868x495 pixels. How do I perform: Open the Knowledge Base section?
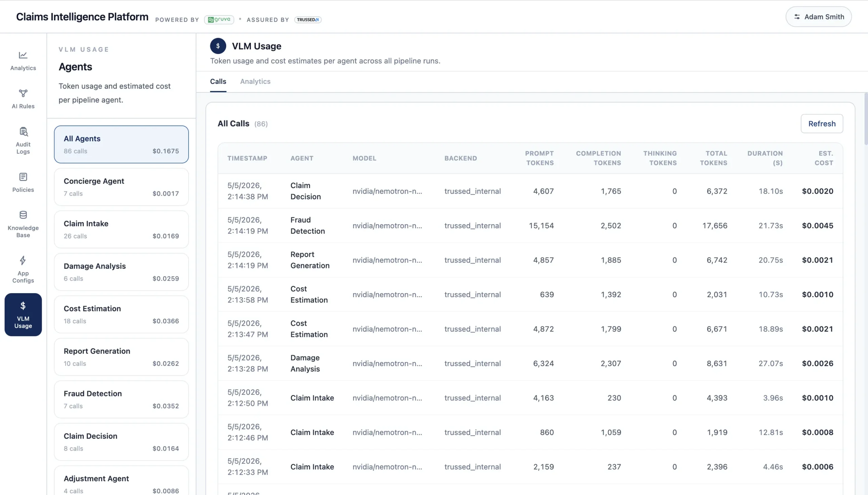[23, 224]
